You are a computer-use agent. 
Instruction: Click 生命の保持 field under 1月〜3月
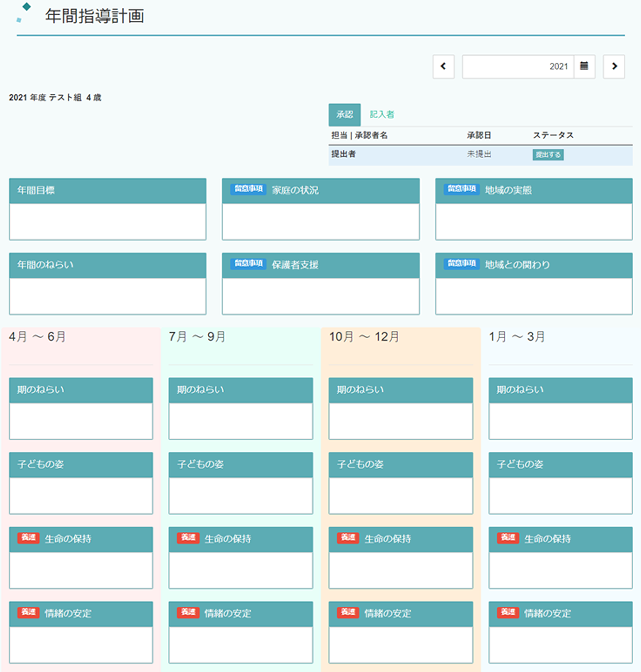click(560, 570)
